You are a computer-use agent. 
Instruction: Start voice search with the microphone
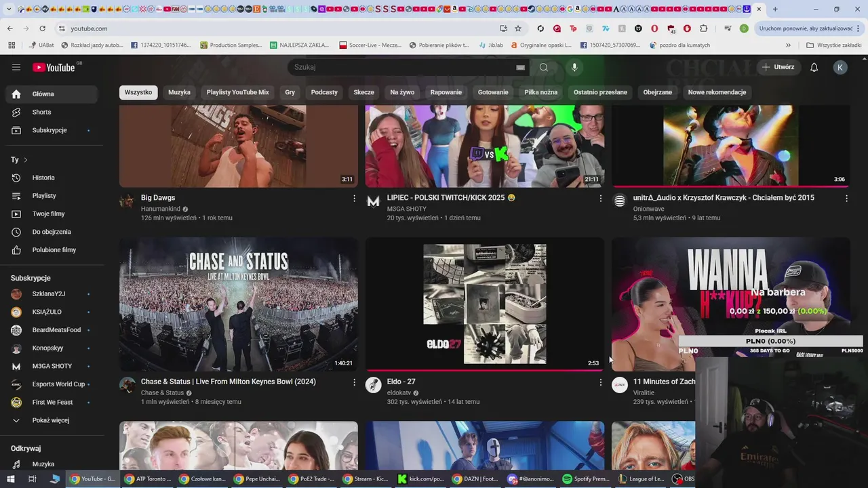tap(574, 67)
